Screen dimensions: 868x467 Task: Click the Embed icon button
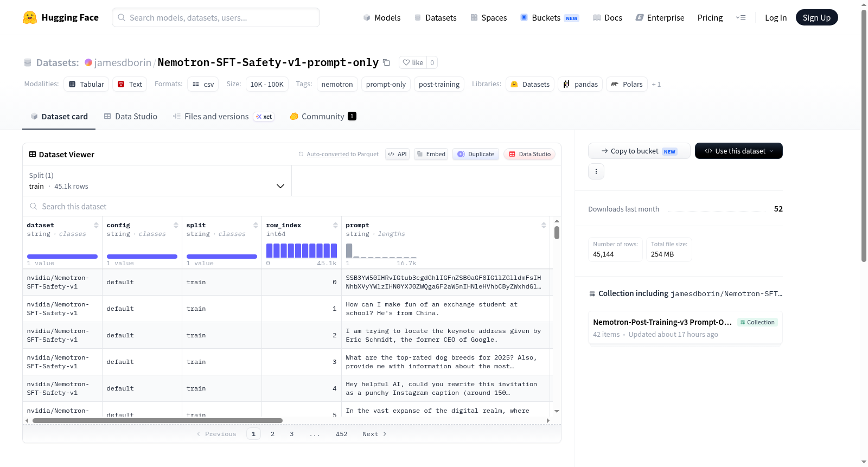(431, 154)
